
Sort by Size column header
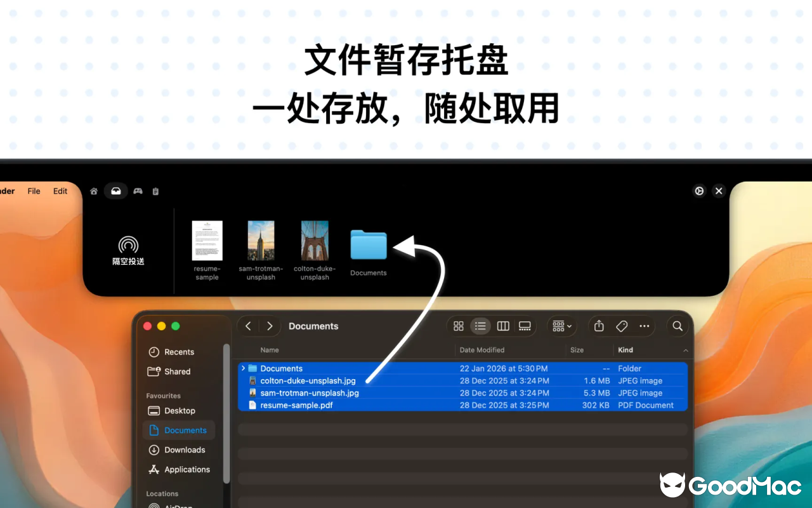(x=577, y=350)
